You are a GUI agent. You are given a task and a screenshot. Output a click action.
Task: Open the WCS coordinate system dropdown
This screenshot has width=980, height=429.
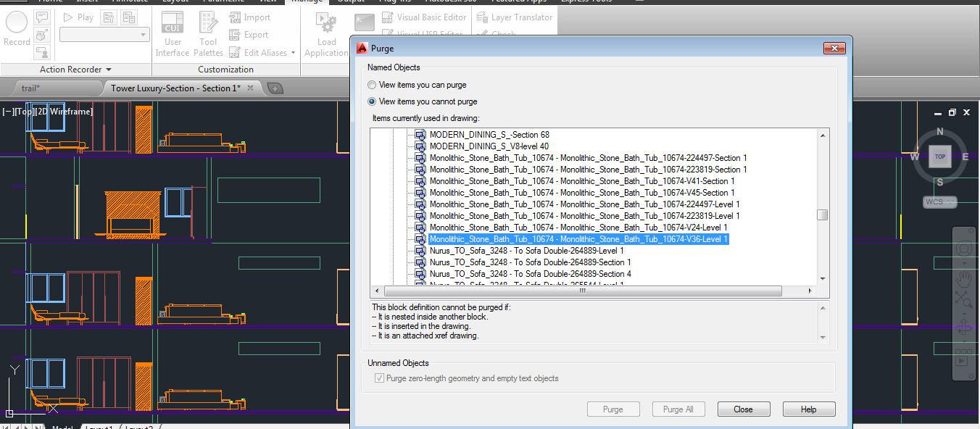[940, 201]
